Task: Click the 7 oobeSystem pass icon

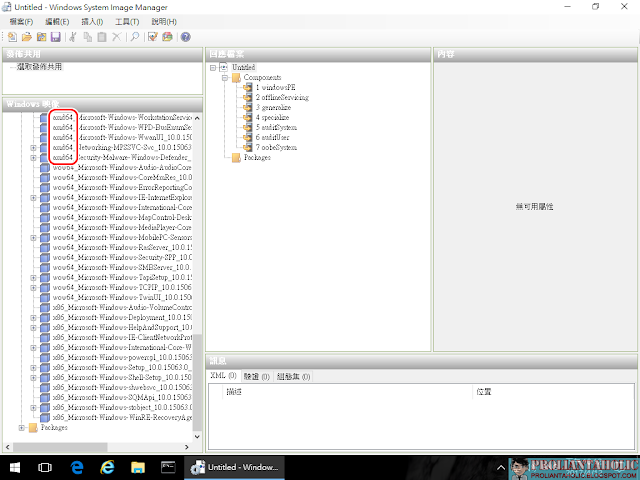Action: click(247, 147)
